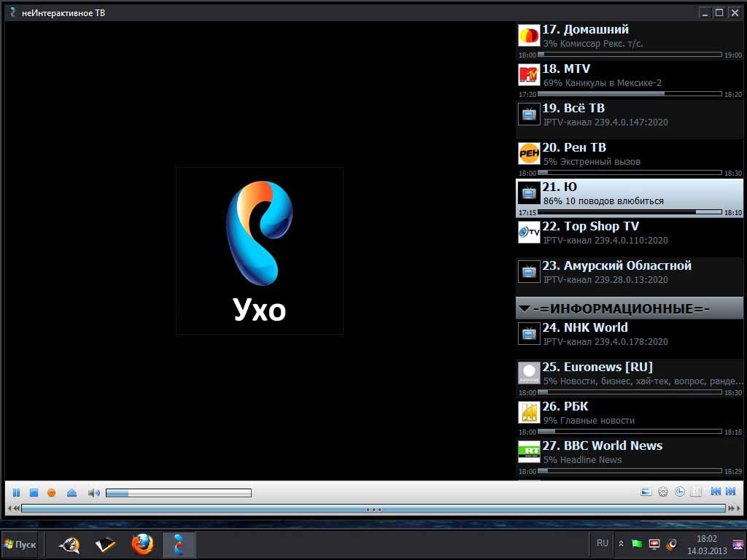The height and width of the screenshot is (560, 747).
Task: Open the scheduler clock icon
Action: [x=680, y=492]
